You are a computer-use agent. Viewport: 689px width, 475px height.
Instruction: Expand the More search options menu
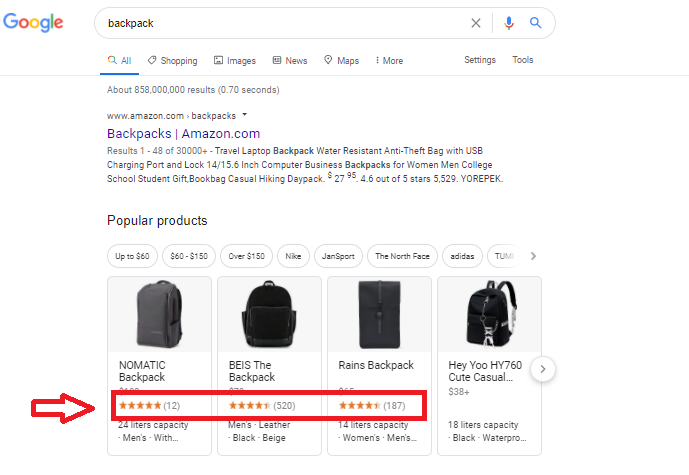[389, 61]
